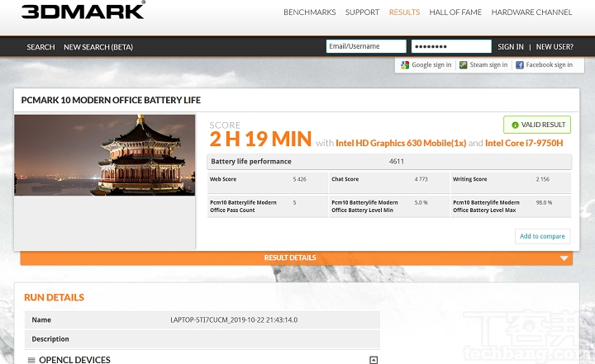Click the Writing Score label
Screen dimensions: 595x364
pyautogui.click(x=469, y=179)
